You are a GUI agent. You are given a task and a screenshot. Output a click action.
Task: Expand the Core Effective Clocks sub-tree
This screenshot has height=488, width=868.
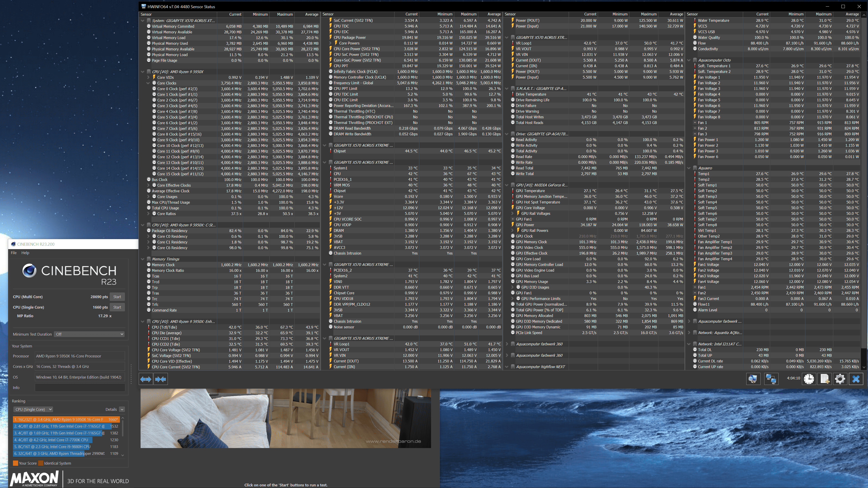point(148,185)
